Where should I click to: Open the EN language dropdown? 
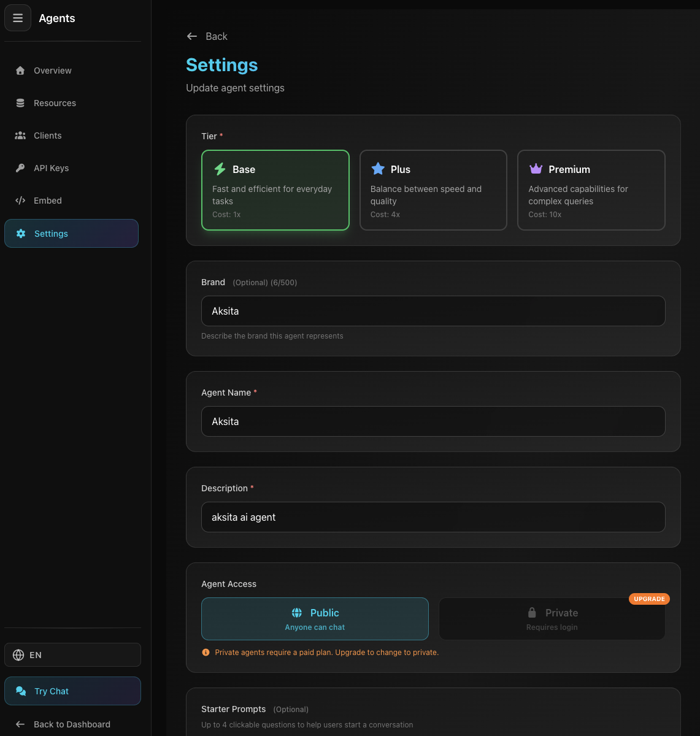[x=72, y=655]
